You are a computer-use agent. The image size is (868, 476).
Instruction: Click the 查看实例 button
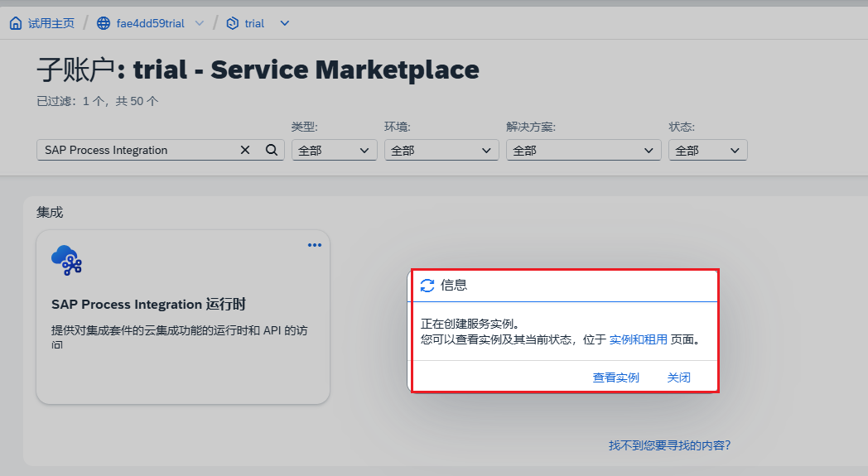[x=615, y=377]
